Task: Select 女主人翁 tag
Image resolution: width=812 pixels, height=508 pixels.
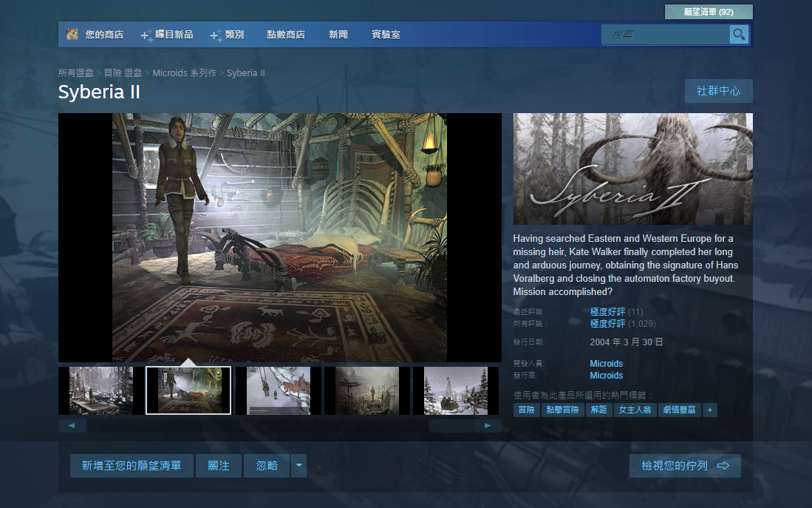Action: pos(635,410)
